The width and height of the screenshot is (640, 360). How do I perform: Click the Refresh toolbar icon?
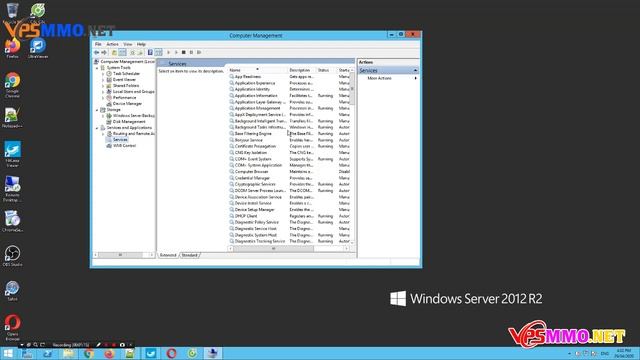click(132, 53)
